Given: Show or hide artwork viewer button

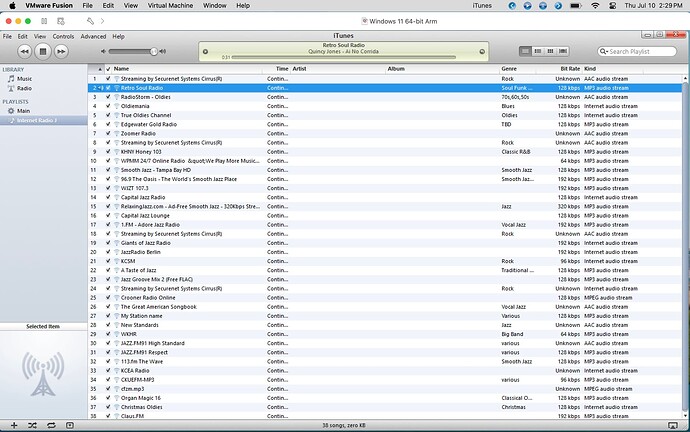Looking at the screenshot, I should click(x=70, y=425).
